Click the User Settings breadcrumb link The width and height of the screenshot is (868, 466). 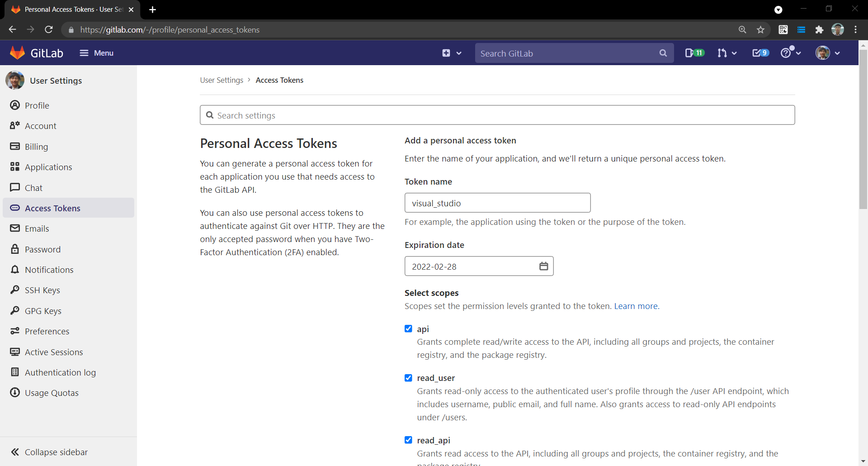(x=222, y=80)
